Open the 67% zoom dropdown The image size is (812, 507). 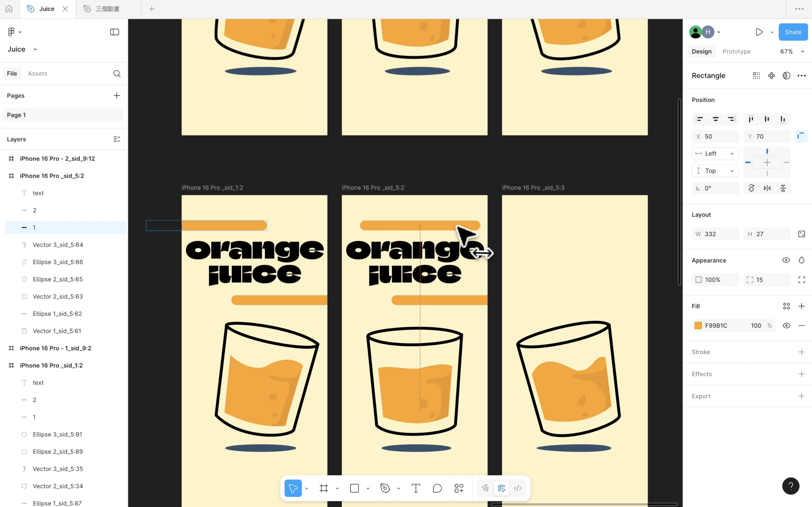coord(792,51)
